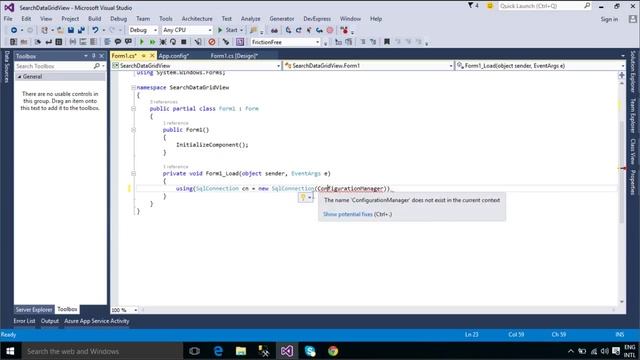Open the 100 % zoom dropdown
This screenshot has height=360, width=640.
124,310
